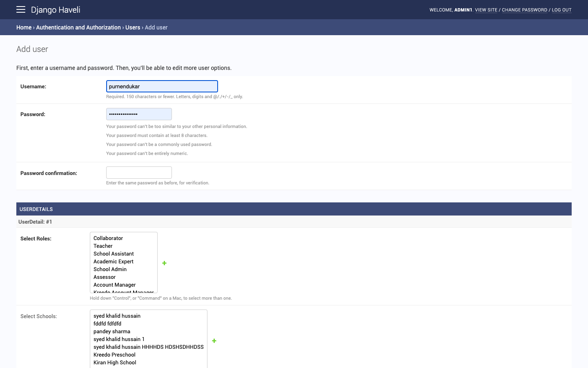
Task: Add a new school with green plus
Action: (214, 341)
